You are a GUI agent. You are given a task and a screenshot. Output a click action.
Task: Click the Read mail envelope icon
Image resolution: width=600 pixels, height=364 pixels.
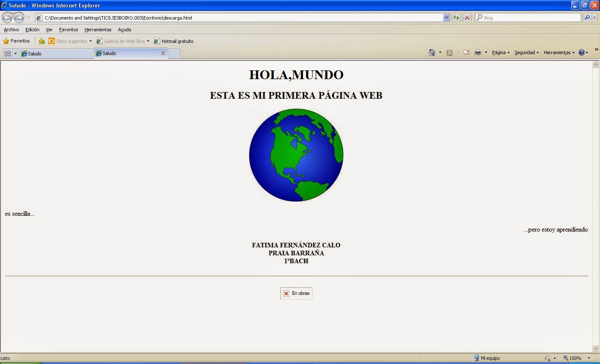466,52
